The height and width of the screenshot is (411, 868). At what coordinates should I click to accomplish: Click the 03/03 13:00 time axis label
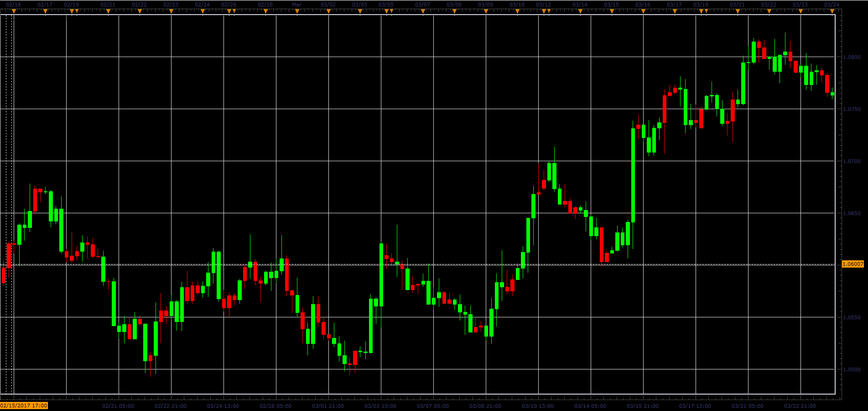(x=380, y=406)
